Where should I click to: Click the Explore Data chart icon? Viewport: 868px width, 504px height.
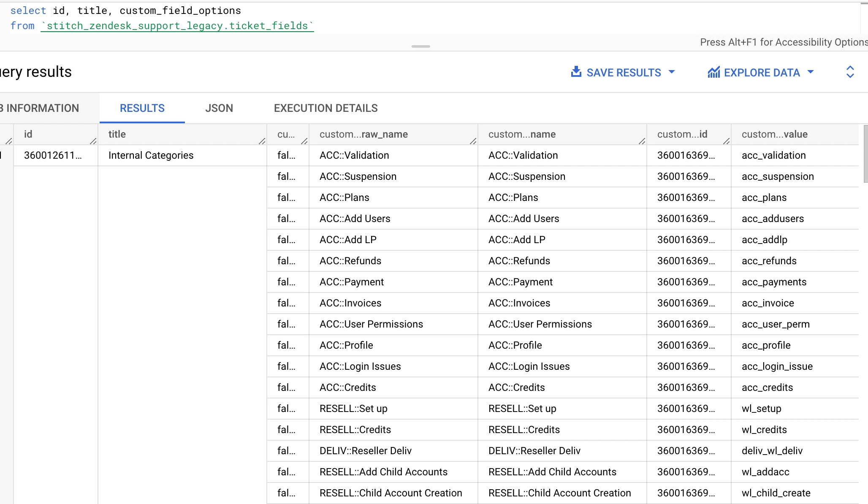[713, 72]
